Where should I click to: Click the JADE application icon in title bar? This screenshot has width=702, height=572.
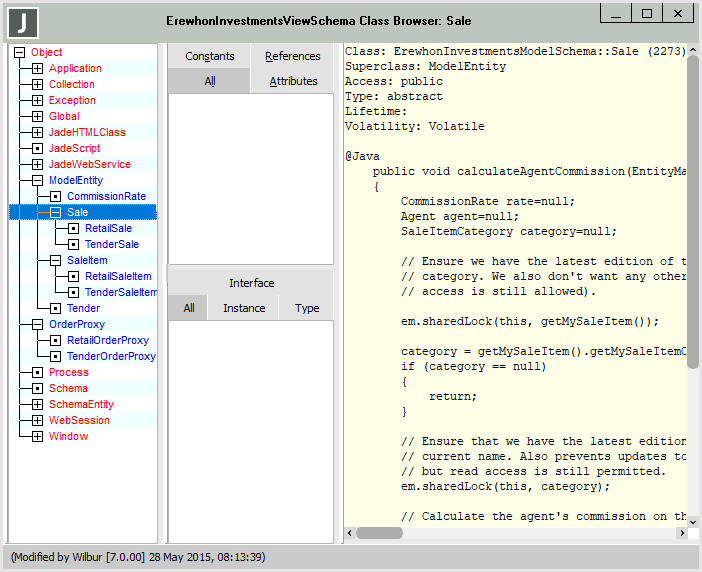click(x=23, y=21)
